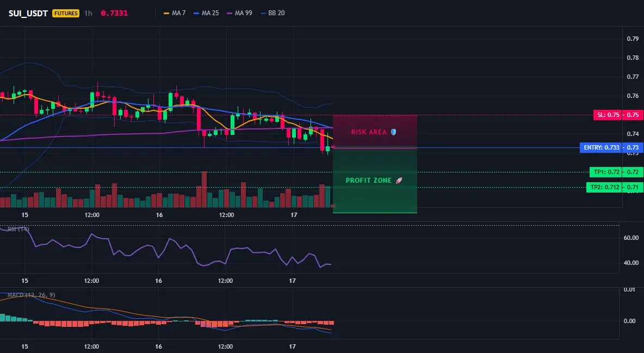Click the RSI (14) indicator label
Screen dimensions: 644x353
pyautogui.click(x=18, y=229)
